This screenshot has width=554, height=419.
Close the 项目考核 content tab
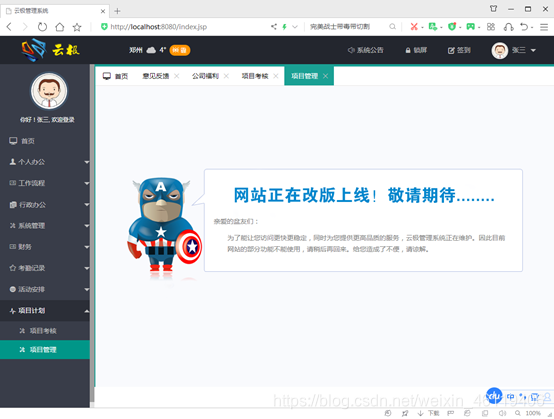276,76
